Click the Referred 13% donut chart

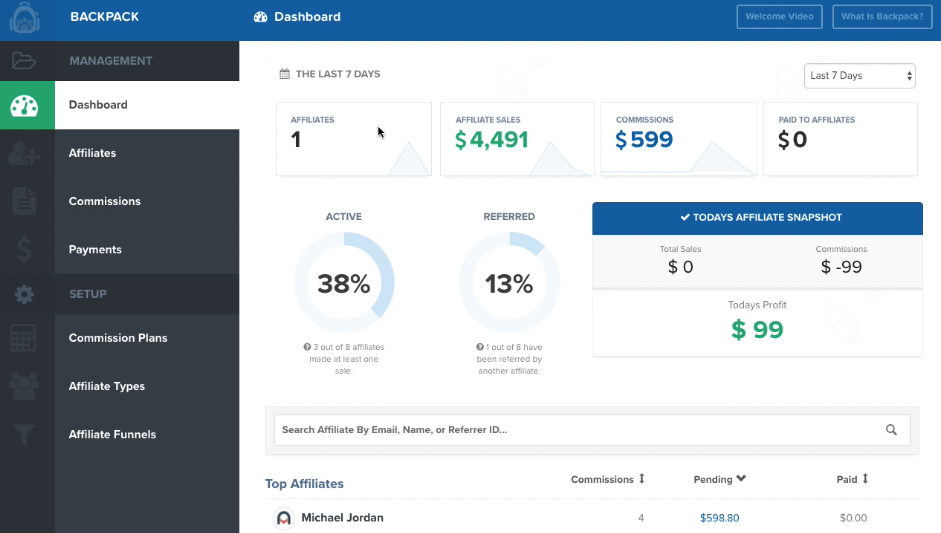(510, 283)
